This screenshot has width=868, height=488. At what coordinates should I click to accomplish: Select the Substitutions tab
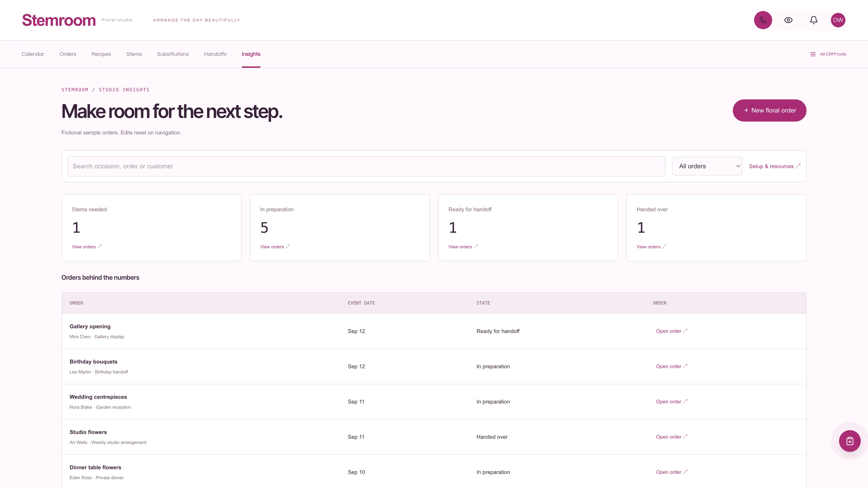click(x=173, y=54)
